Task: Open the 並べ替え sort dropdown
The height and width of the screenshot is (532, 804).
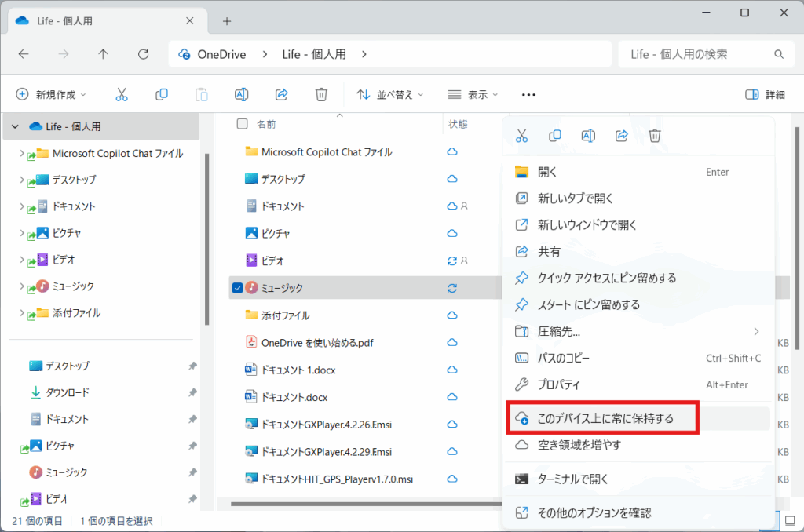Action: click(389, 94)
